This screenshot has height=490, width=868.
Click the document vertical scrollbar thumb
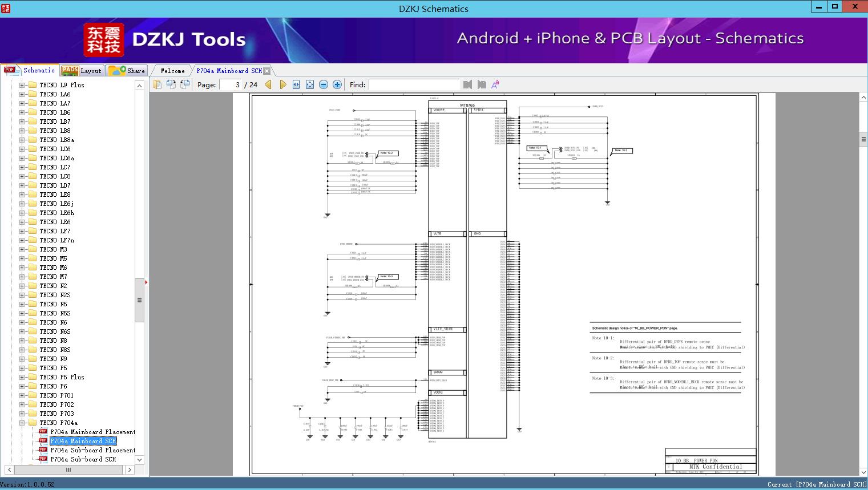pos(863,139)
